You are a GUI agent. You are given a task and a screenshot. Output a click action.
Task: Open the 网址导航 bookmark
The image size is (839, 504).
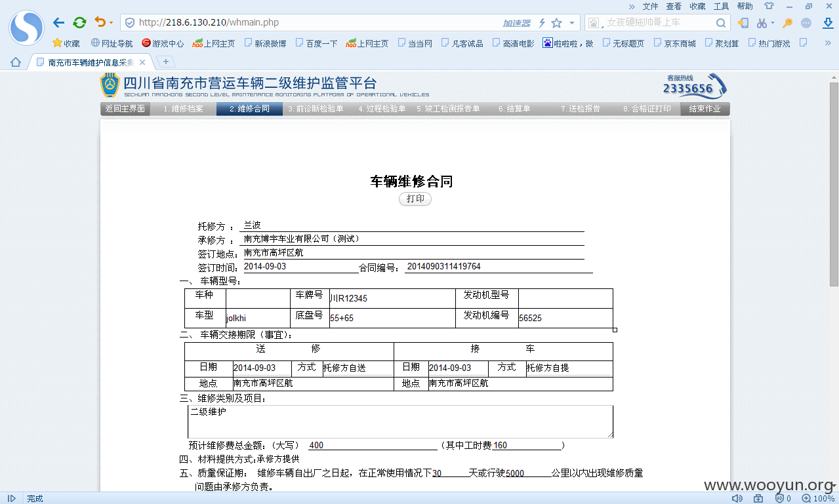click(x=112, y=43)
